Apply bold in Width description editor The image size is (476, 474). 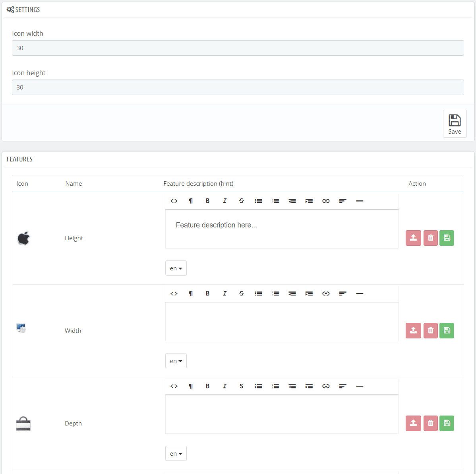208,293
